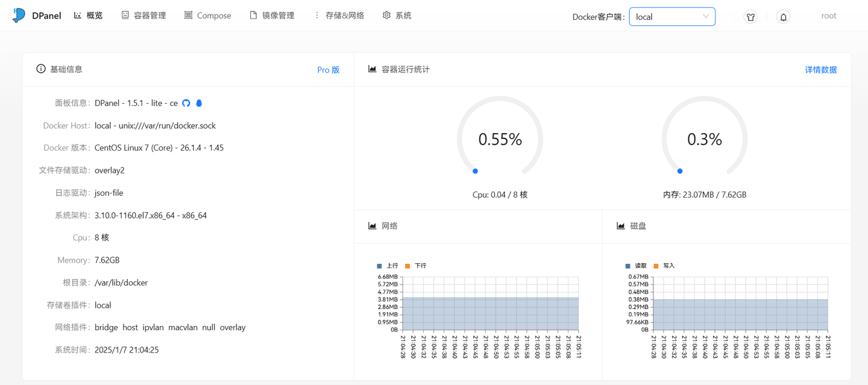This screenshot has height=385, width=868.
Task: Click the 镜像管理 image management icon
Action: click(x=253, y=14)
